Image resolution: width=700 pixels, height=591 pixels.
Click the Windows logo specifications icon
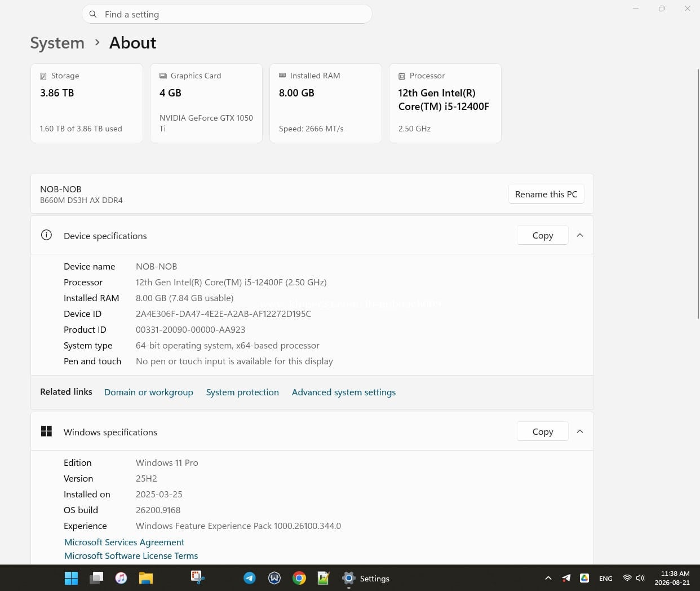[46, 431]
